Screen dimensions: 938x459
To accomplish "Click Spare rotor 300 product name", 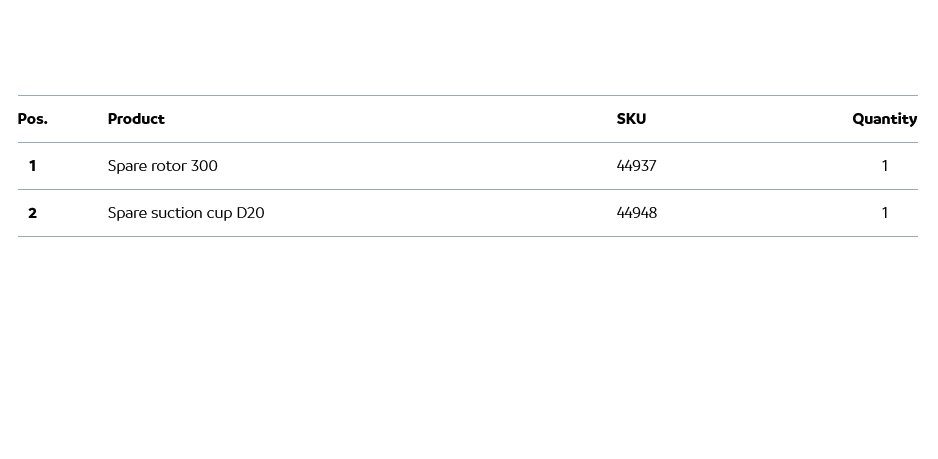I will (162, 166).
